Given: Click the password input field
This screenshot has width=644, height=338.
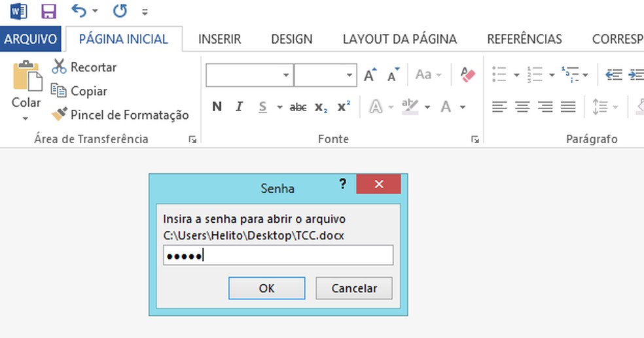Looking at the screenshot, I should pos(277,256).
